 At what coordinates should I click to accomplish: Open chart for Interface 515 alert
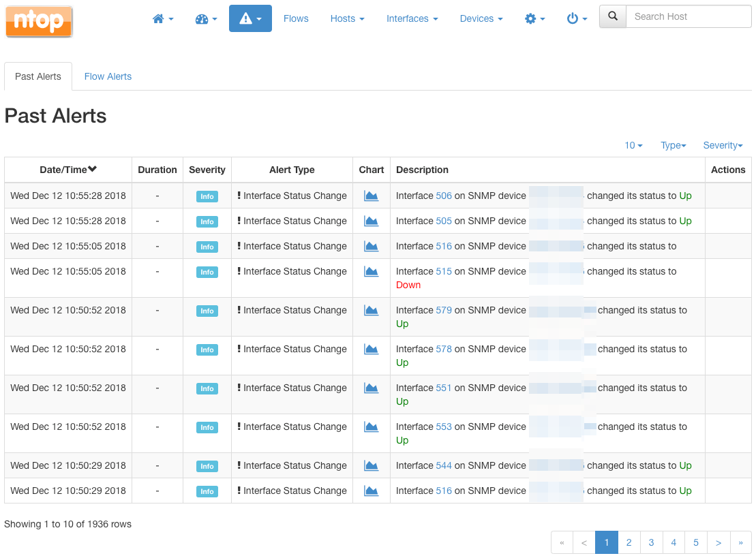(x=372, y=271)
